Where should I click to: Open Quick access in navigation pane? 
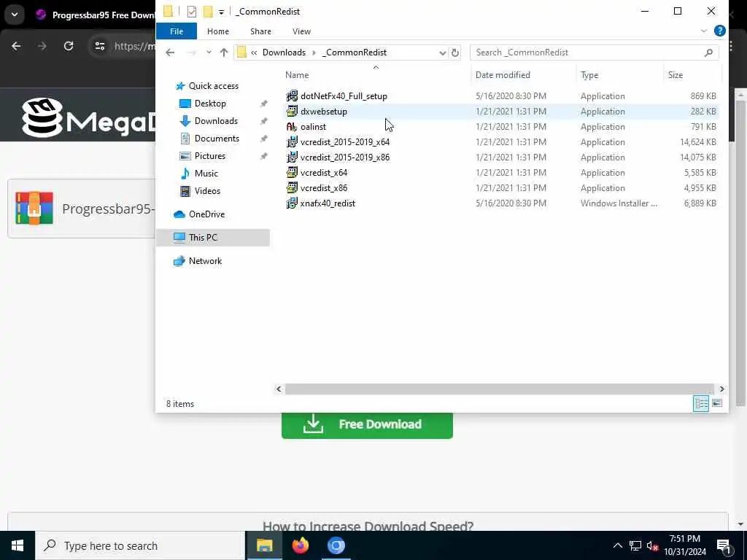pos(214,86)
